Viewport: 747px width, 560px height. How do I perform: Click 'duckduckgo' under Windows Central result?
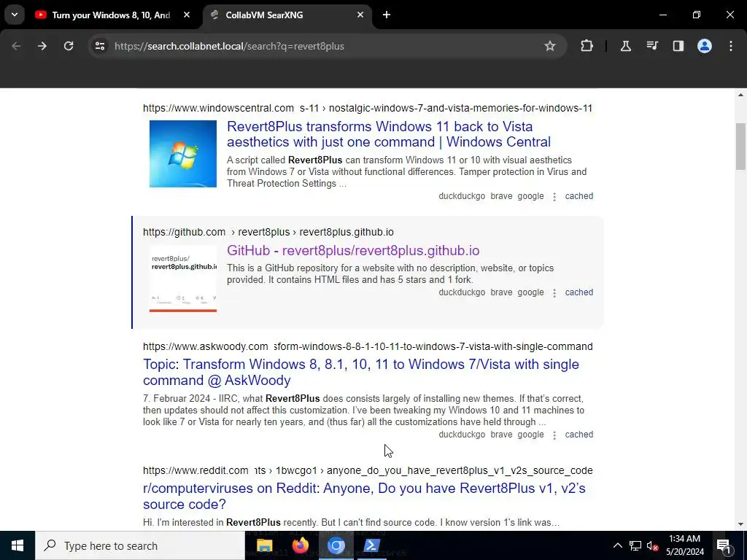point(462,196)
